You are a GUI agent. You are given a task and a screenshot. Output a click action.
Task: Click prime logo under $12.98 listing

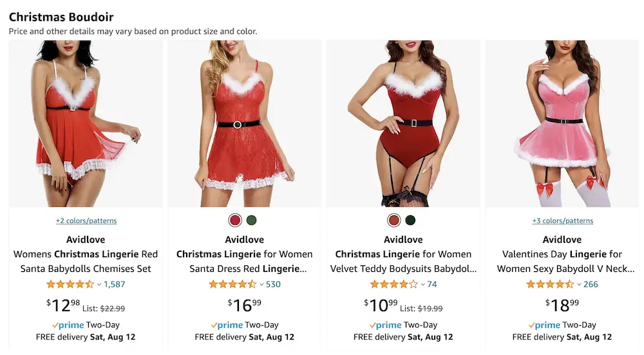click(x=68, y=325)
